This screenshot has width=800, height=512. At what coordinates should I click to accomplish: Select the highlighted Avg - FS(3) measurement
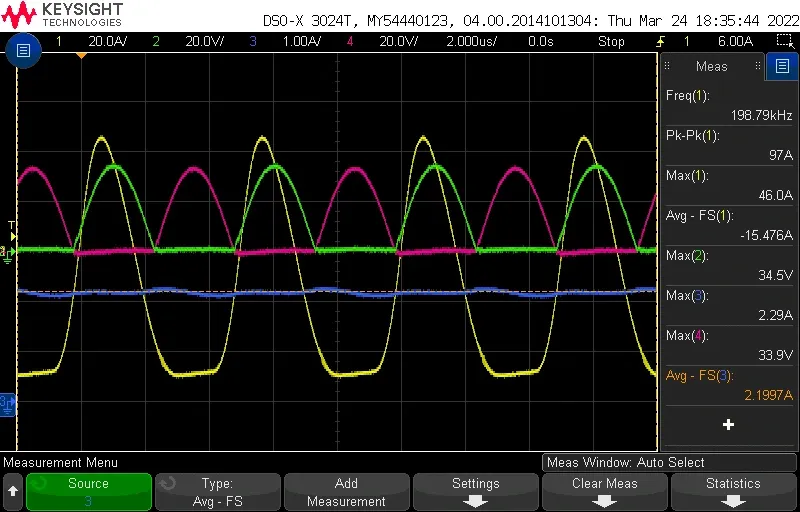(x=729, y=385)
